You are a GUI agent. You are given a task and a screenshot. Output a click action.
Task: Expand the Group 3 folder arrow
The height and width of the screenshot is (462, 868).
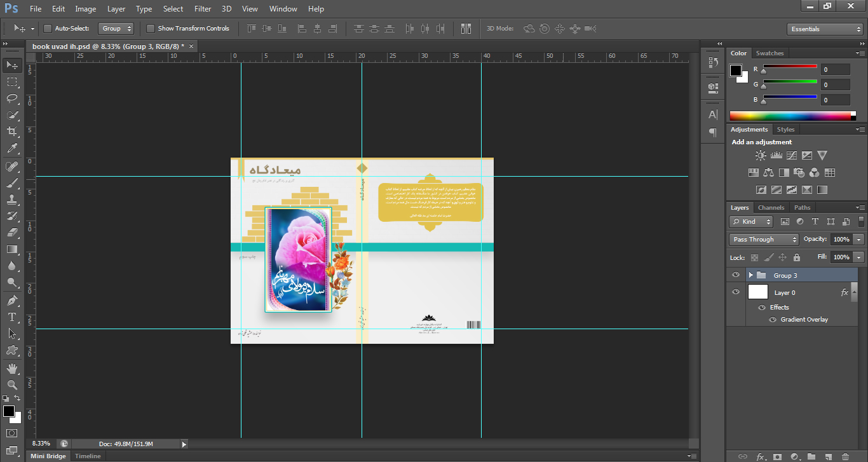pos(750,275)
